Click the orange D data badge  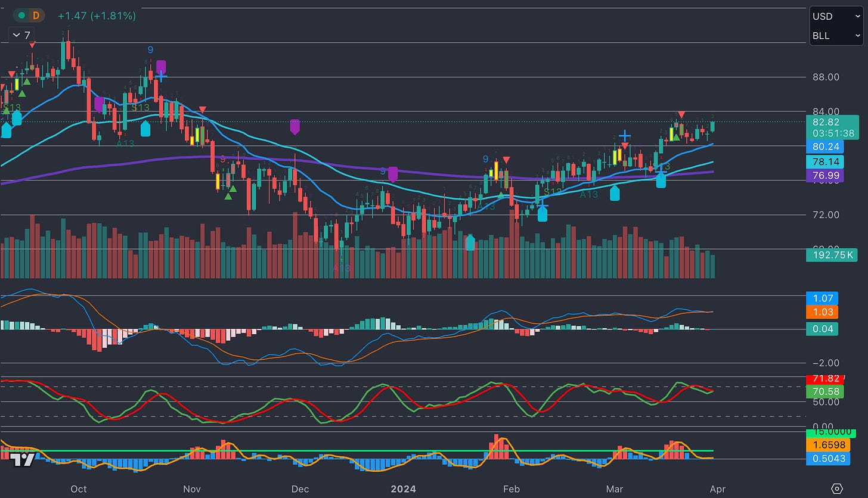(37, 15)
